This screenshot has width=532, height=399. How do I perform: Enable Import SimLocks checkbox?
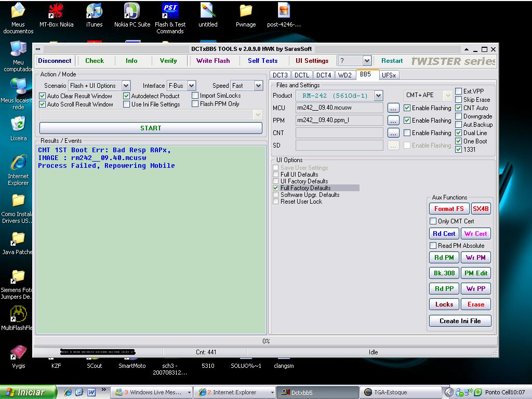[x=195, y=96]
